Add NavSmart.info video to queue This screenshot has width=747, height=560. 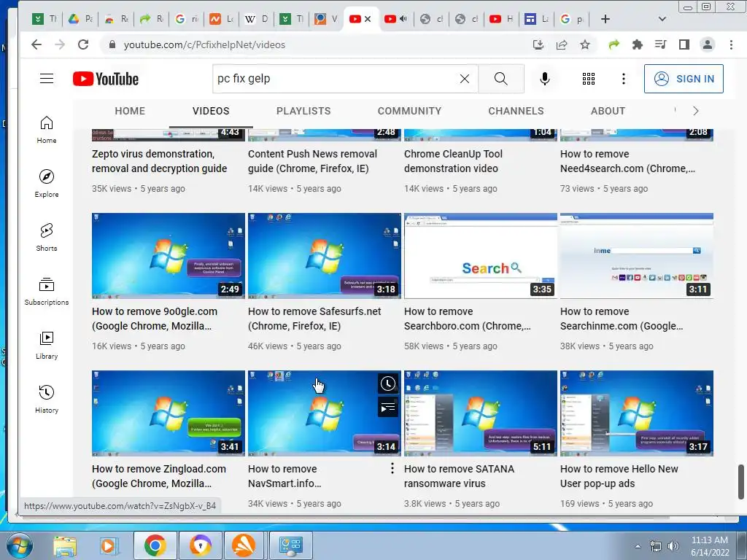point(388,408)
